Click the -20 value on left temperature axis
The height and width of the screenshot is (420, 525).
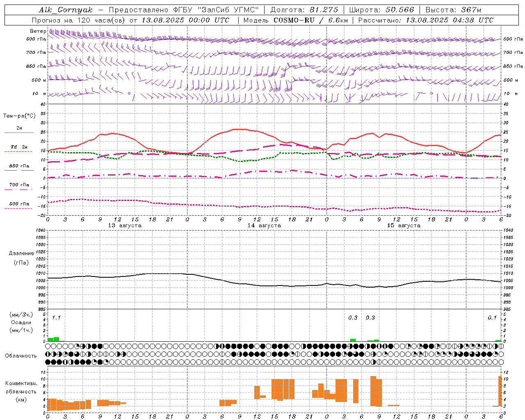point(41,215)
